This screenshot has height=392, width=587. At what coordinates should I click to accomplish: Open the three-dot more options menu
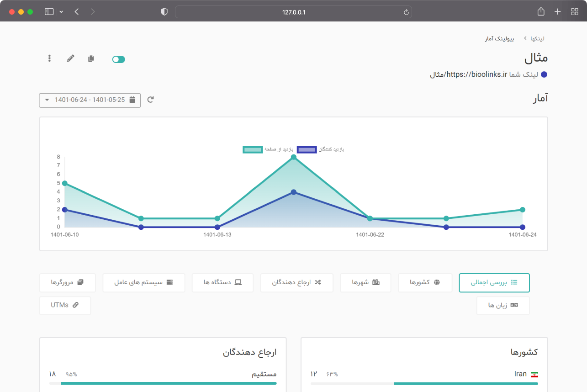click(49, 58)
